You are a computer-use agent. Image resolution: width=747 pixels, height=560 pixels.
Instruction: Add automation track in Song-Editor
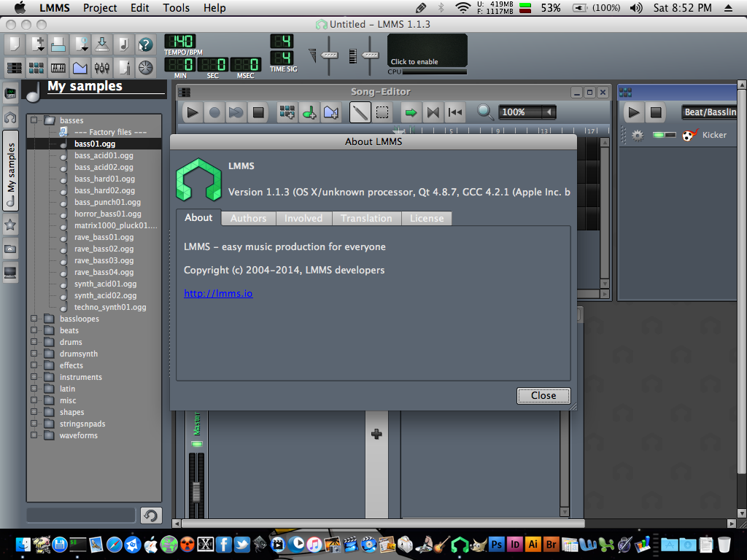pos(332,112)
